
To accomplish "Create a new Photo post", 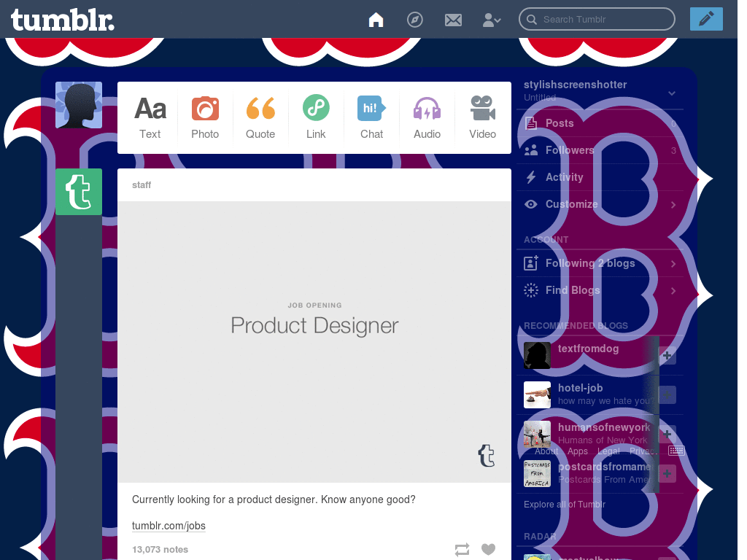I will (x=205, y=117).
